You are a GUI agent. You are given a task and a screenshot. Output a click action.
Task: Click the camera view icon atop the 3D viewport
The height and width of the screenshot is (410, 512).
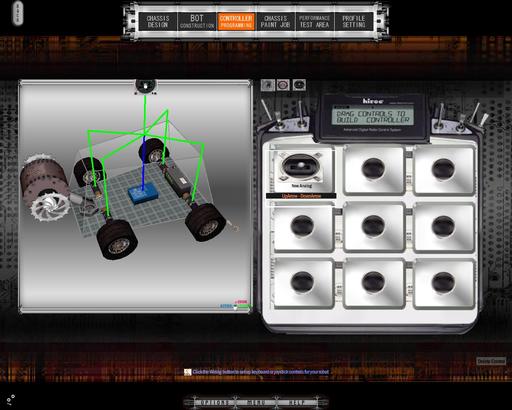(x=145, y=86)
